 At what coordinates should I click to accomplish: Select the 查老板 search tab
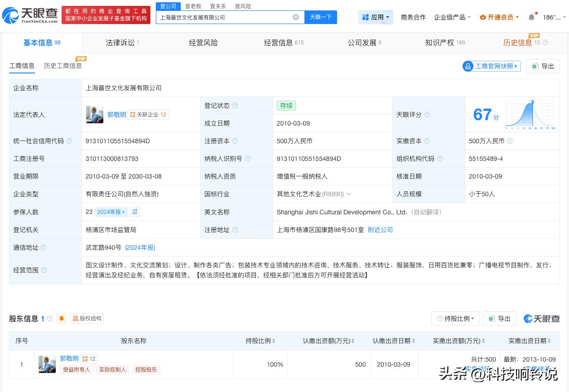point(194,6)
